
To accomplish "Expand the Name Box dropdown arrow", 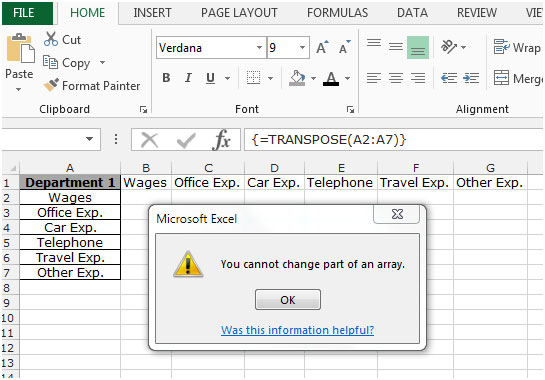I will pyautogui.click(x=90, y=139).
